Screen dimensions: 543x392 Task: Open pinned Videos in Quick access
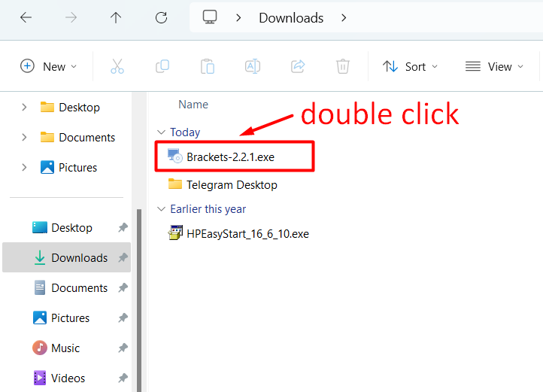tap(59, 378)
